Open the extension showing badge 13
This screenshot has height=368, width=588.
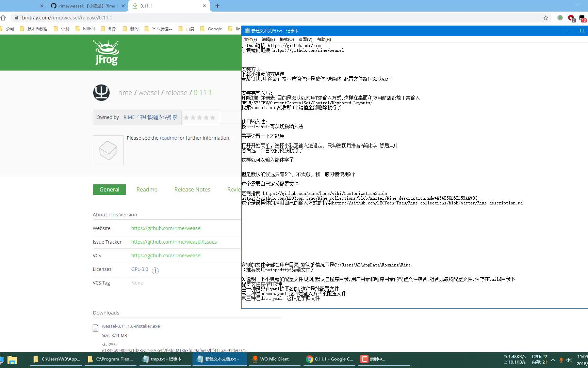point(583,18)
